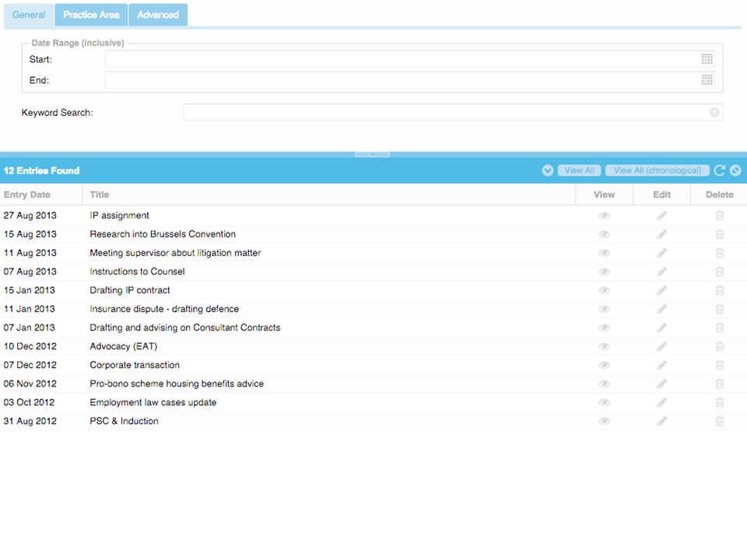The width and height of the screenshot is (747, 560).
Task: Edit the Insurance dispute entry
Action: (x=661, y=309)
